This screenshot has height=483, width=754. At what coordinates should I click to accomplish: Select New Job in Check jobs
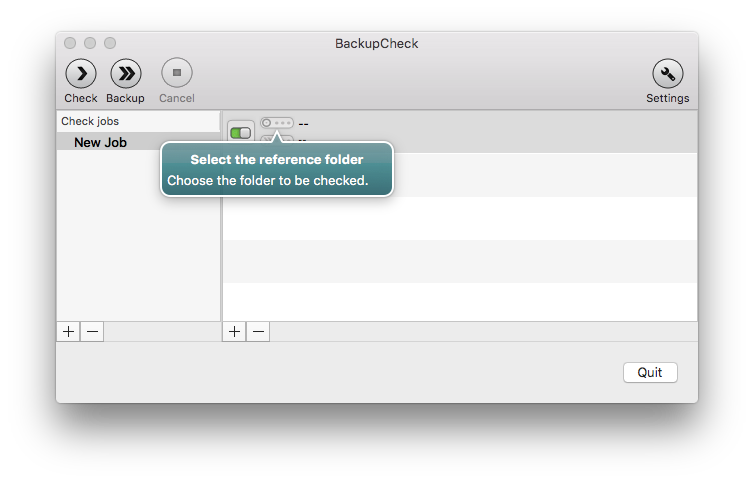(x=138, y=142)
